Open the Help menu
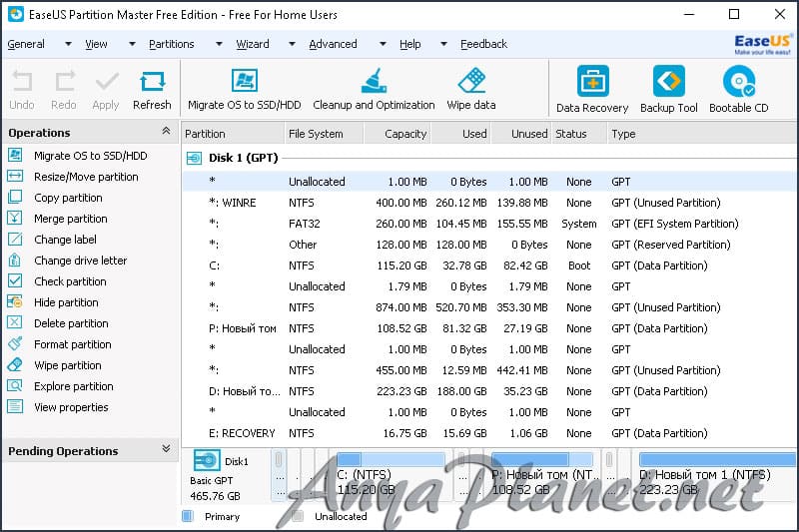 click(x=410, y=44)
